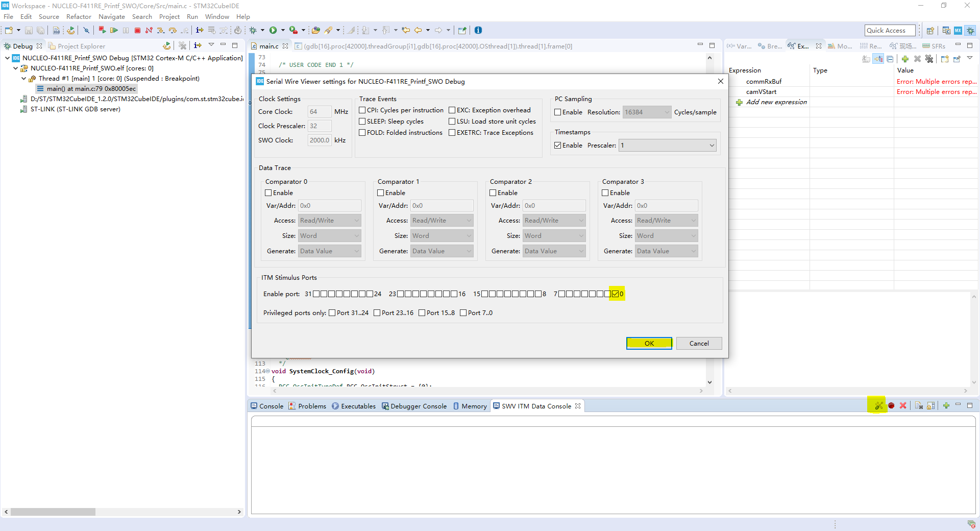The image size is (980, 531).
Task: Open the Expressions view menu arrow
Action: coord(970,58)
